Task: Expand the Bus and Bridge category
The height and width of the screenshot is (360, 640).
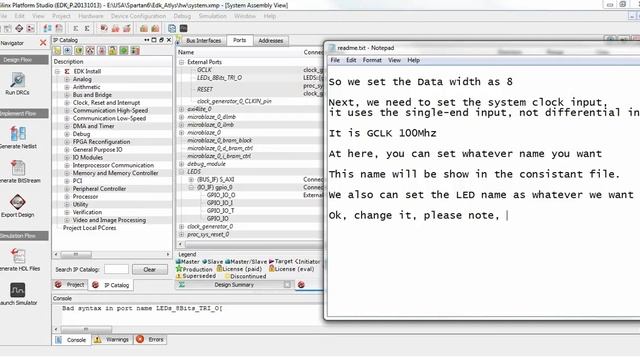Action: pyautogui.click(x=67, y=95)
